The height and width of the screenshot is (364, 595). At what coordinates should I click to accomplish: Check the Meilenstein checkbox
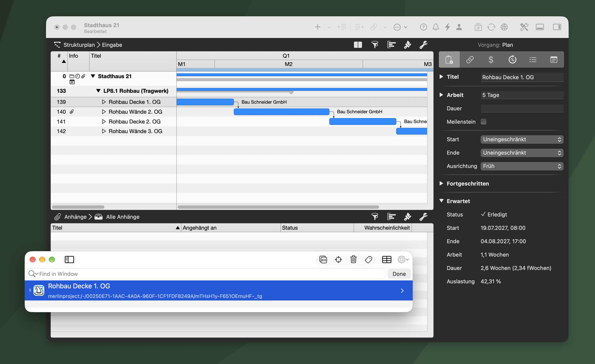(483, 122)
